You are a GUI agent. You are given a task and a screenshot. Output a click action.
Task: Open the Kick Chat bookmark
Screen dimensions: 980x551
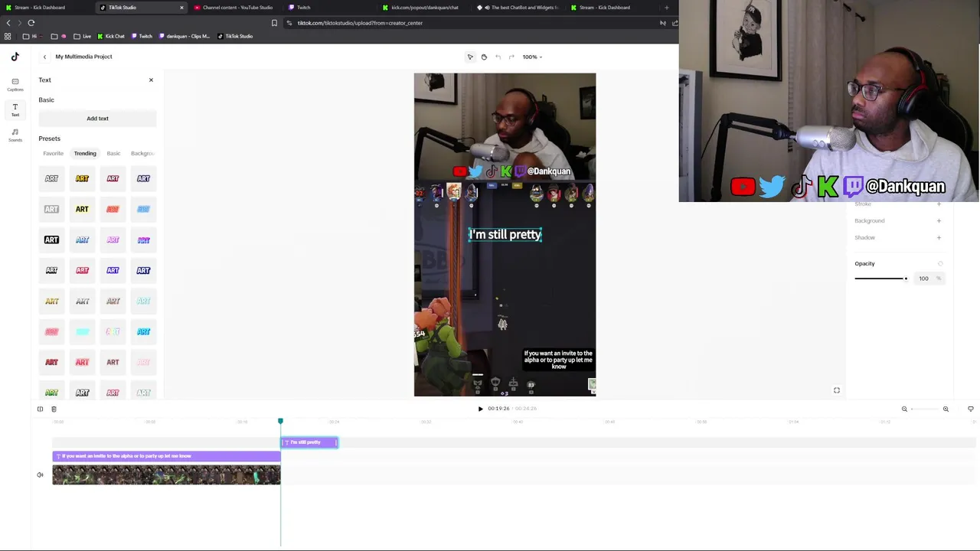tap(110, 36)
